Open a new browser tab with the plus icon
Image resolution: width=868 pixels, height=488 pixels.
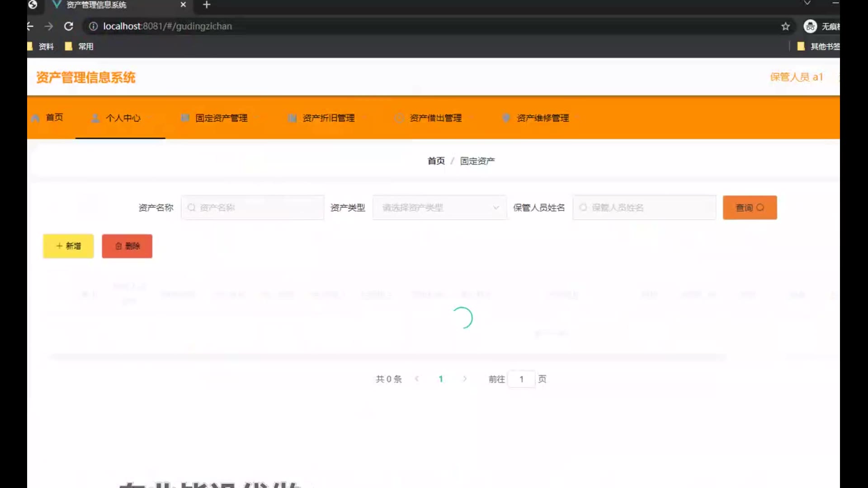(207, 5)
